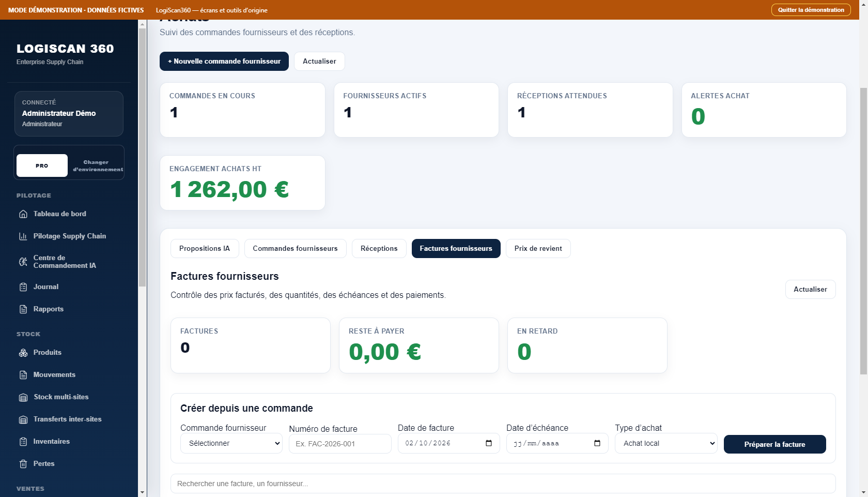The image size is (868, 497).
Task: Select the PRO environment toggle
Action: (42, 165)
